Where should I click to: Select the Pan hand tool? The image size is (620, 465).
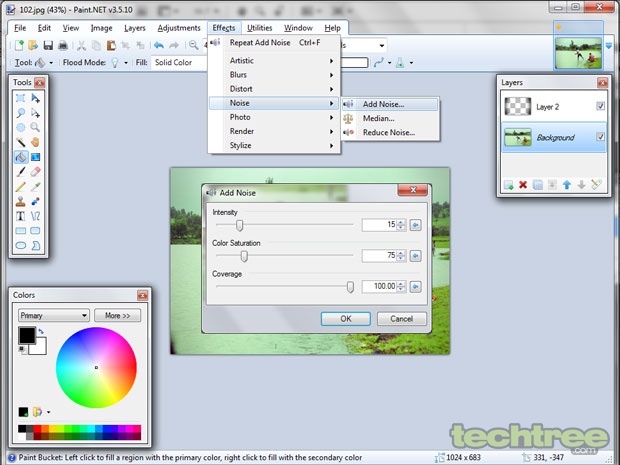[36, 142]
